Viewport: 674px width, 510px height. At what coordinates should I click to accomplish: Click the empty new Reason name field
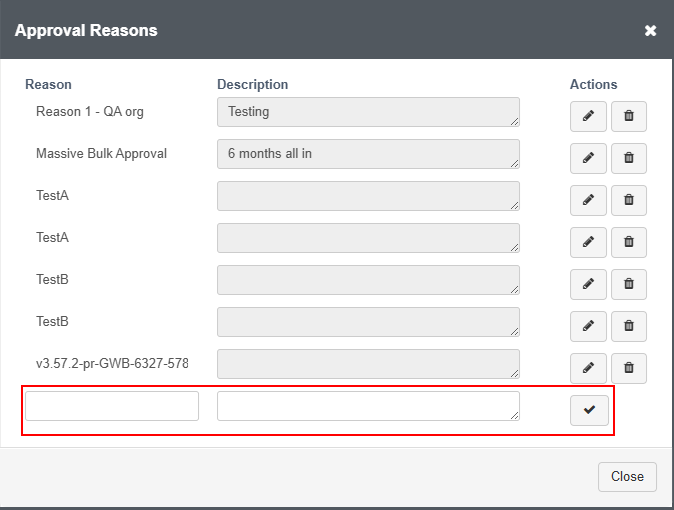[112, 406]
